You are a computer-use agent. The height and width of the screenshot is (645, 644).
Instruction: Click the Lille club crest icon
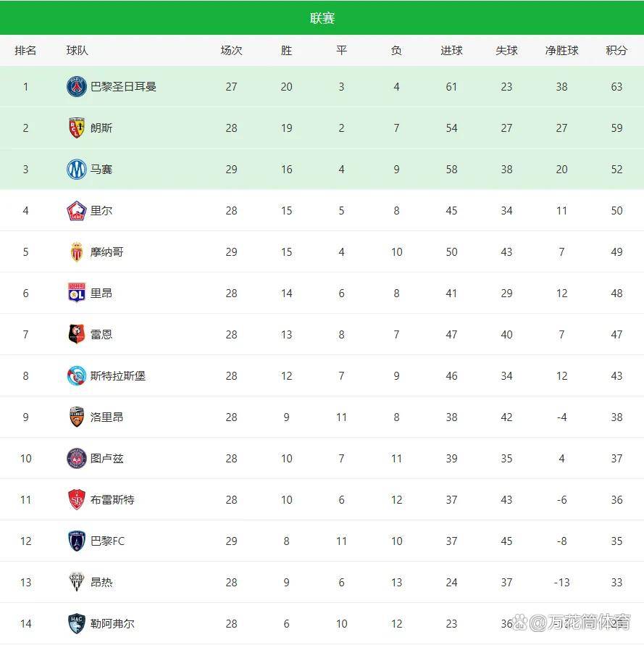[77, 211]
